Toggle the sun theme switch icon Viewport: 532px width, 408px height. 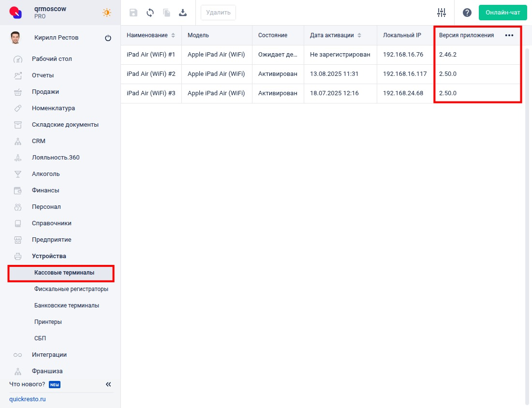tap(107, 13)
